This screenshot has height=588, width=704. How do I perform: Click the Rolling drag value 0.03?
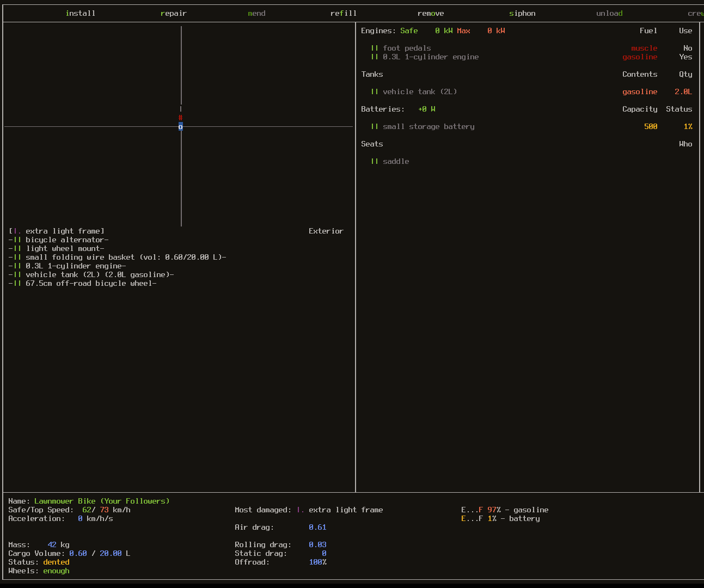317,545
